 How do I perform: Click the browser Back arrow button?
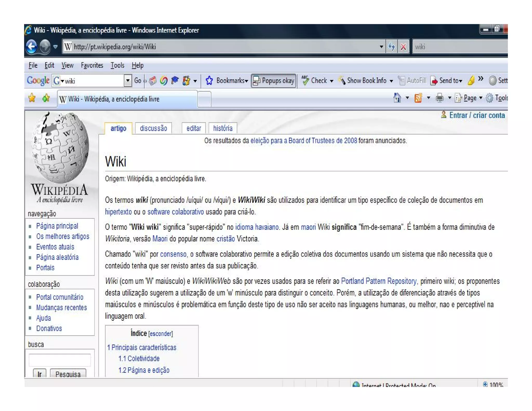(32, 47)
